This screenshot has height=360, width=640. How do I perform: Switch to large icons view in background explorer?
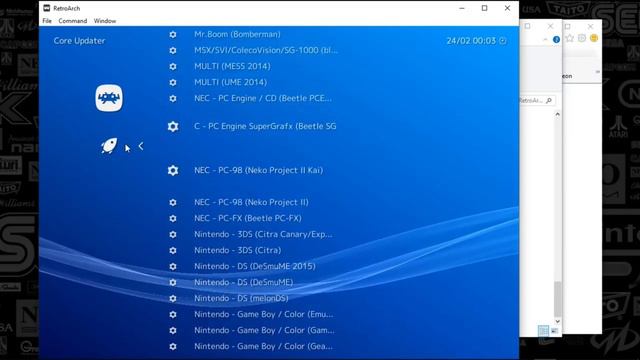pyautogui.click(x=554, y=331)
